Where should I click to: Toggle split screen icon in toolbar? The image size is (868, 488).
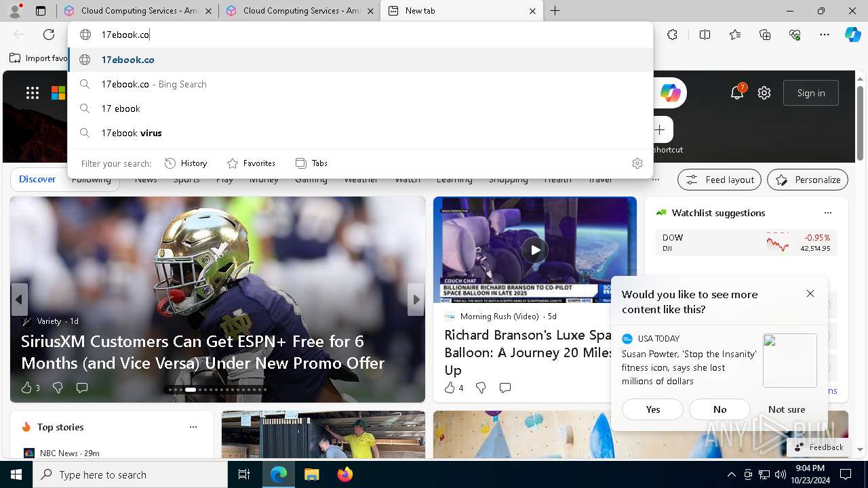point(705,35)
